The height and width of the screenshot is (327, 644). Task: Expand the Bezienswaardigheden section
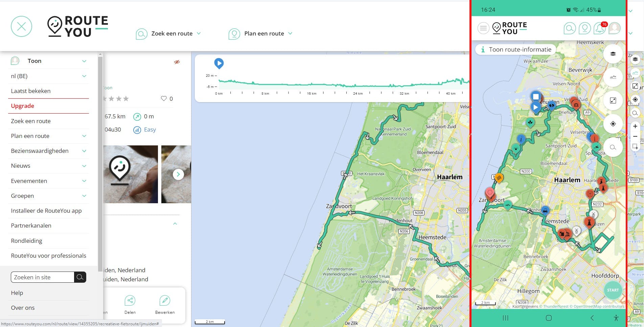tap(48, 150)
